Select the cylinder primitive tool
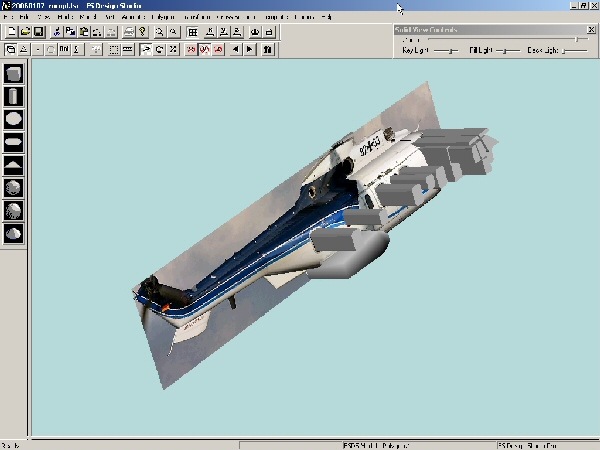600x450 pixels. click(x=14, y=96)
